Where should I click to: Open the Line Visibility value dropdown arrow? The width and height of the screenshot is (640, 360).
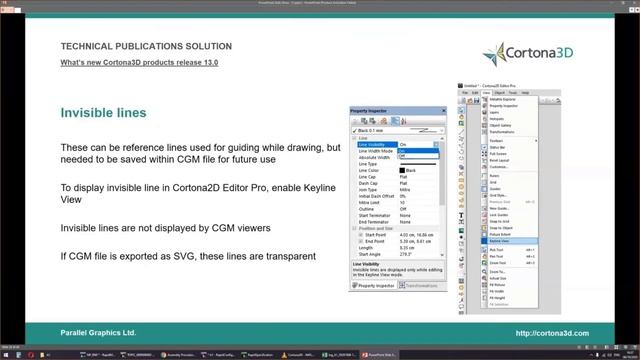(x=436, y=144)
